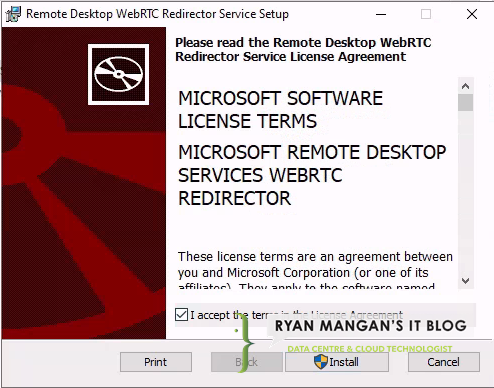
Task: Click the UAC shield icon on Install
Action: [321, 362]
